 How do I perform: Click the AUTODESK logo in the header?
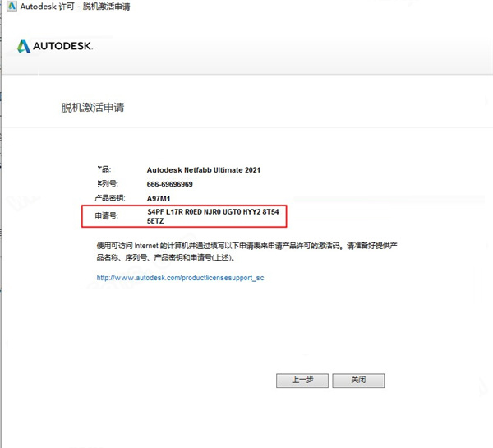[x=55, y=46]
